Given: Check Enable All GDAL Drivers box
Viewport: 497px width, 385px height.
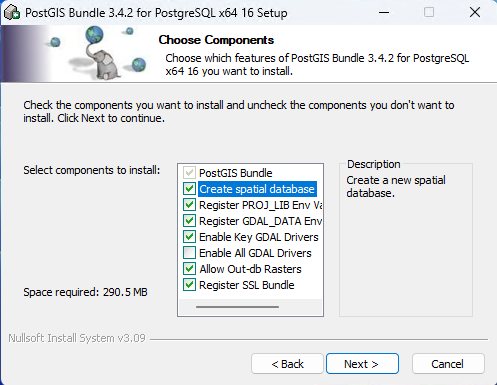Looking at the screenshot, I should (x=189, y=253).
